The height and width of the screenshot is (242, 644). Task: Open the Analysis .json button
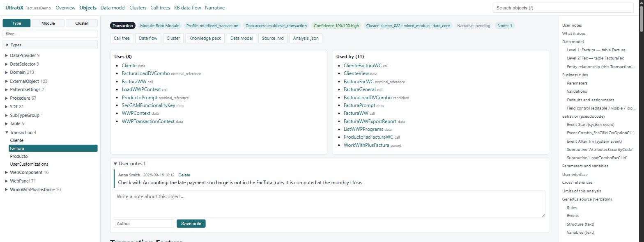pyautogui.click(x=306, y=38)
